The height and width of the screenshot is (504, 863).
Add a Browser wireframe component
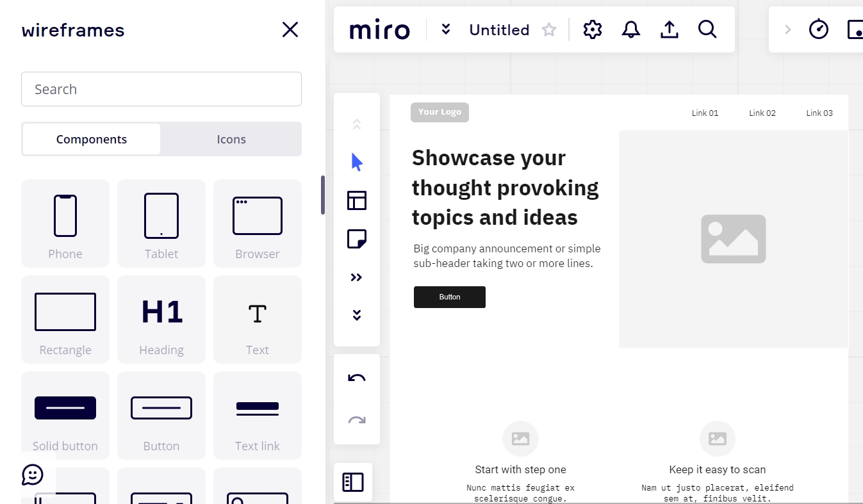[258, 224]
